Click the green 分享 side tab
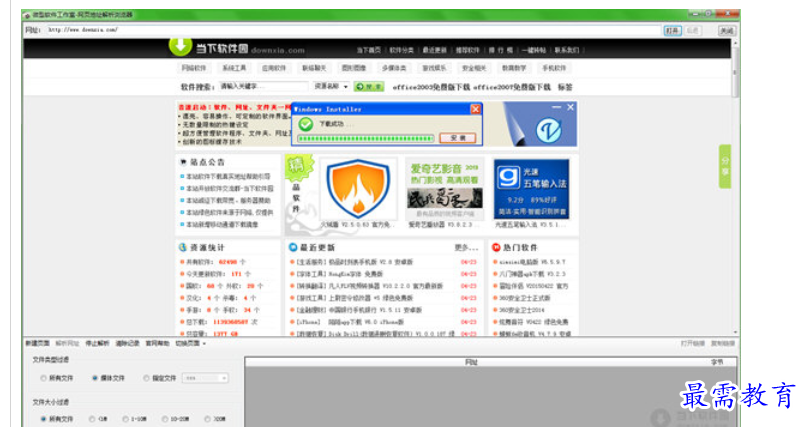This screenshot has height=427, width=804. click(725, 167)
